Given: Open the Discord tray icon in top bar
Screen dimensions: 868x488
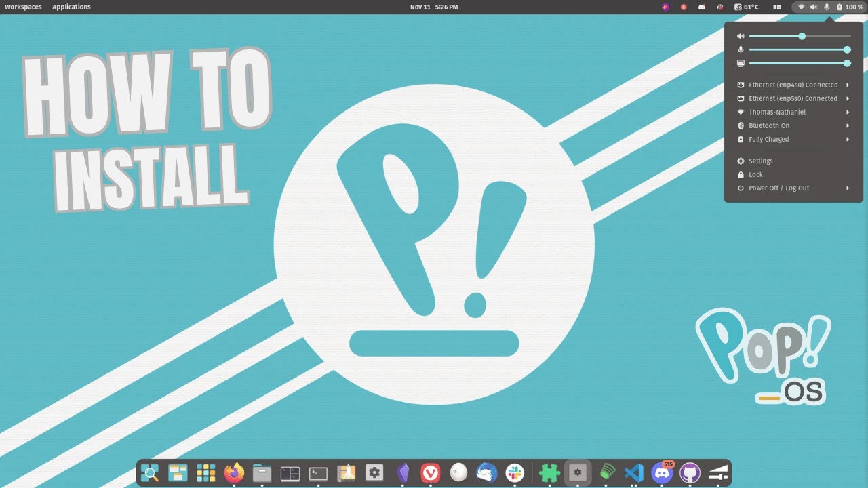Looking at the screenshot, I should 702,7.
